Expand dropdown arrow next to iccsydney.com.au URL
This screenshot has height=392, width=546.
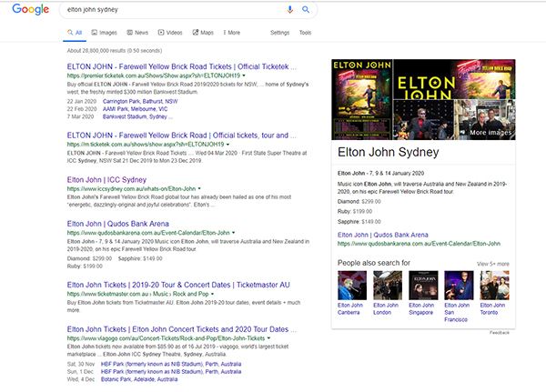click(x=199, y=188)
